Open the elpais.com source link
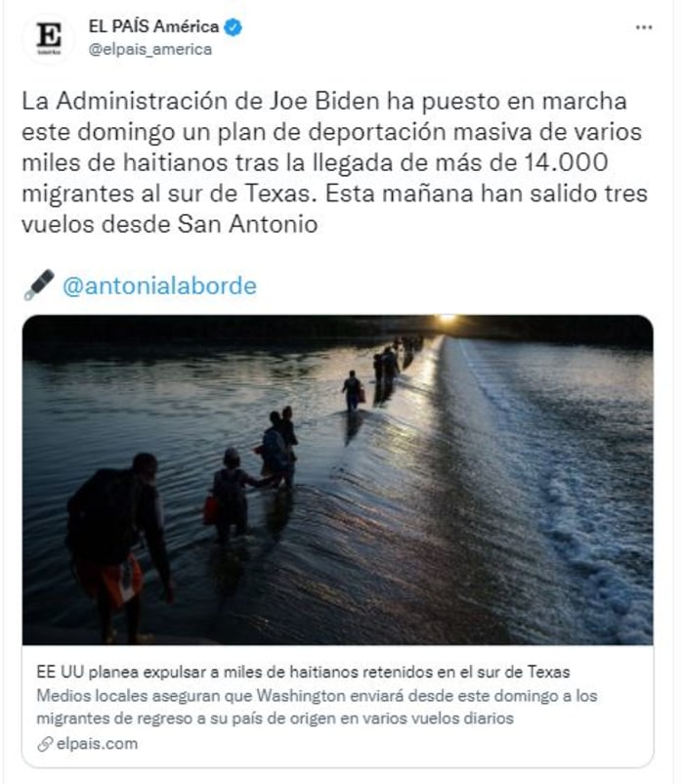Viewport: 684px width, 784px height. point(97,744)
